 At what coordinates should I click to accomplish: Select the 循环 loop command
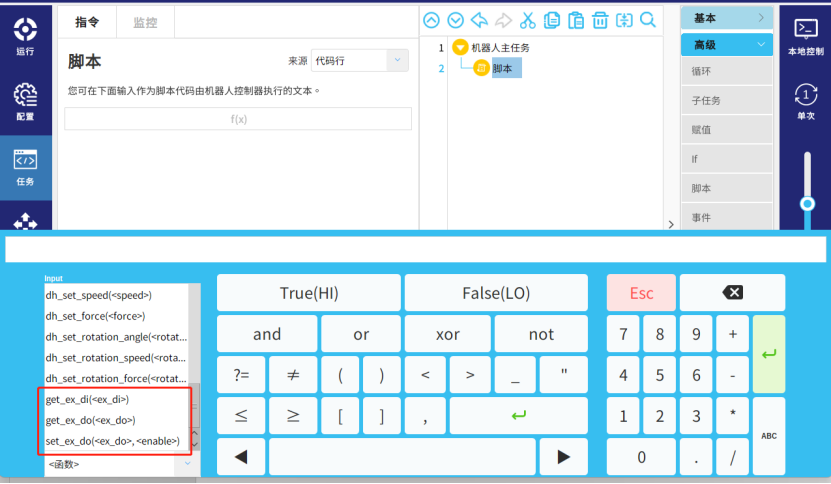point(726,71)
